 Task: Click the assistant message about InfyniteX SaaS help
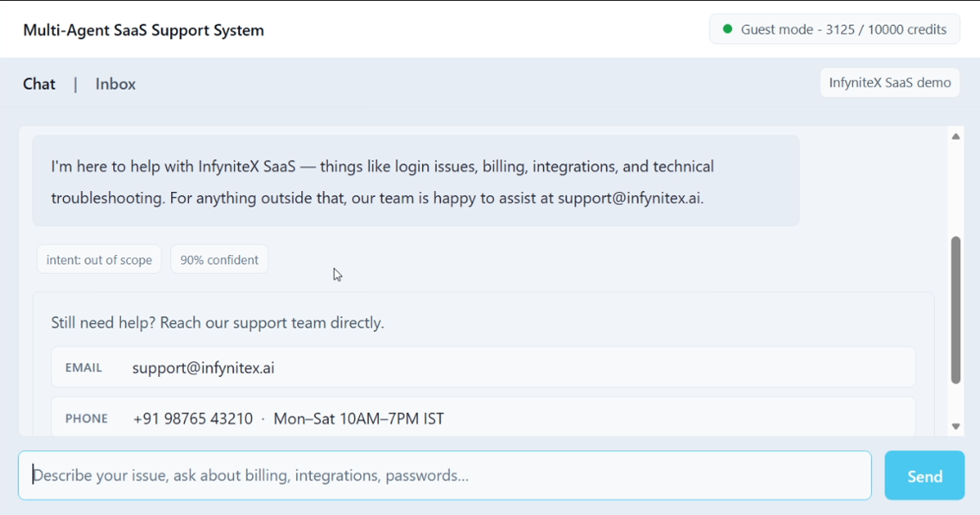point(415,181)
